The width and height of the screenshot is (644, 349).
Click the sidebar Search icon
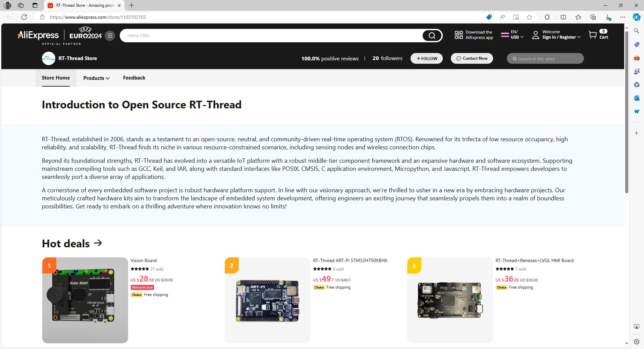[x=636, y=31]
